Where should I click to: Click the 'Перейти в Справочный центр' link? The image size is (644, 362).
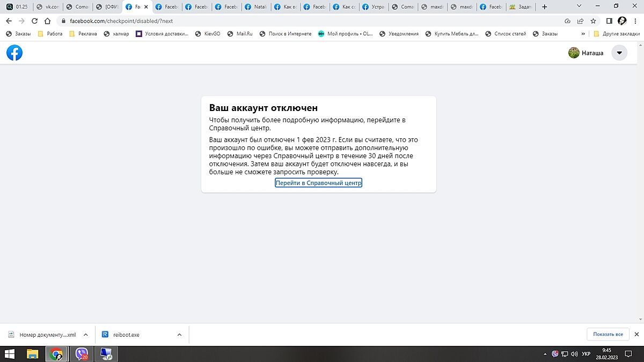[x=318, y=183]
